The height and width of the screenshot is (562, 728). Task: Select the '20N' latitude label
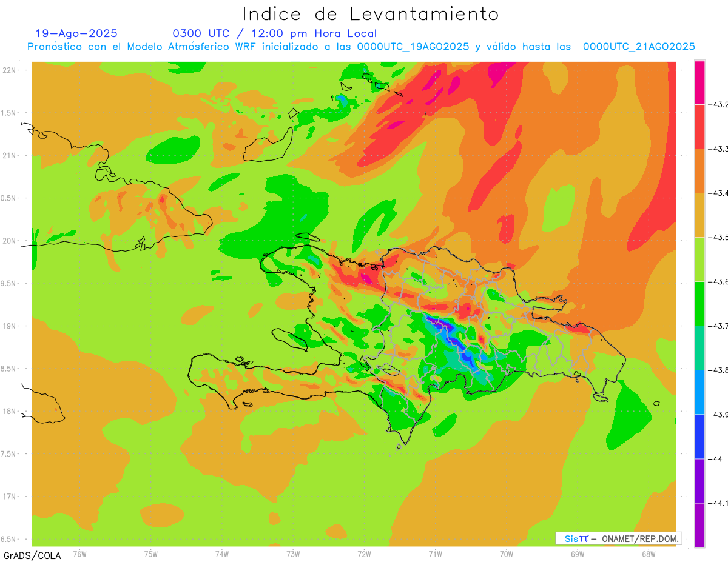pyautogui.click(x=10, y=241)
